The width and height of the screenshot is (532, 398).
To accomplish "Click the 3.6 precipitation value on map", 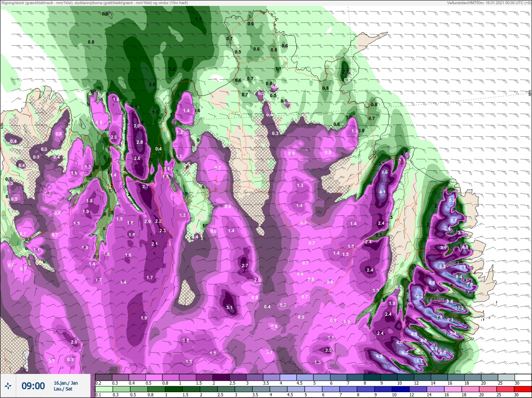I will pos(384,172).
